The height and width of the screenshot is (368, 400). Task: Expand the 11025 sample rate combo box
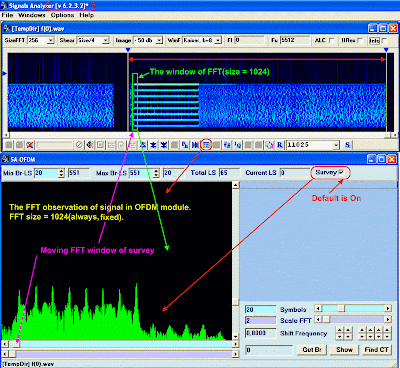pyautogui.click(x=336, y=145)
